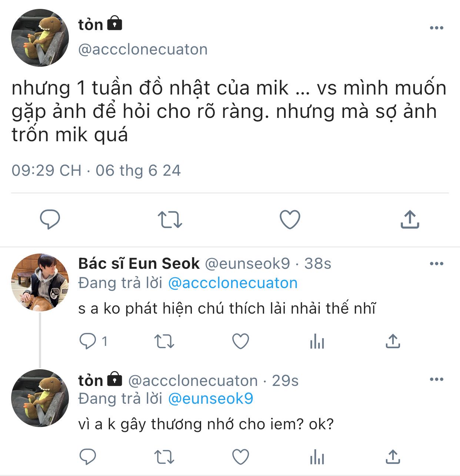
Task: Share the main tweet
Action: click(410, 219)
